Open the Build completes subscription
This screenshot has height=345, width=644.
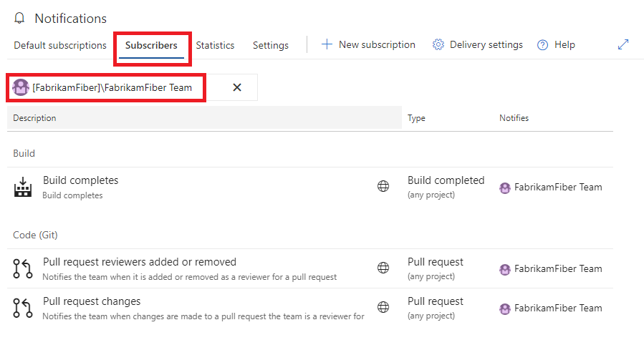click(81, 180)
